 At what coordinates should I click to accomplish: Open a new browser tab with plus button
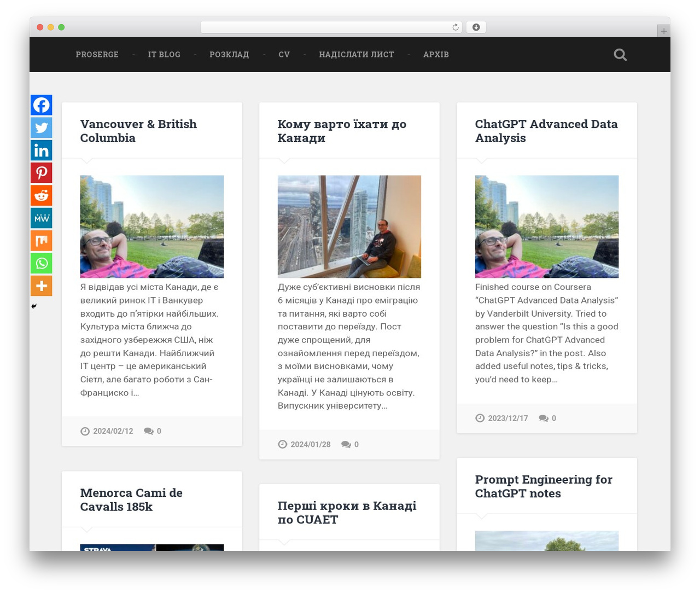(664, 31)
